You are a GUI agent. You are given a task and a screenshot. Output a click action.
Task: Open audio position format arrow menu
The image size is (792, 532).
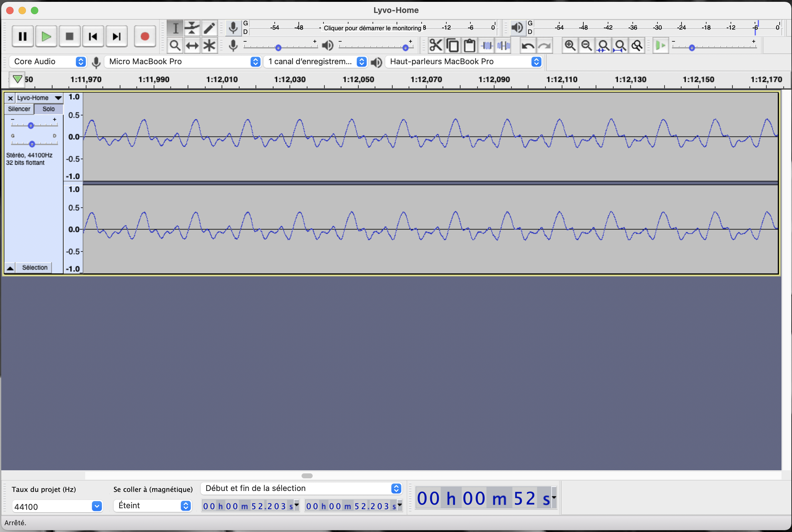pyautogui.click(x=554, y=498)
